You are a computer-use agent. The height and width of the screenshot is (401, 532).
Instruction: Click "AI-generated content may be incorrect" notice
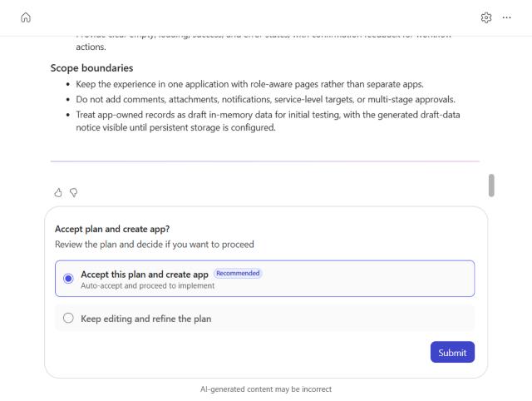pos(266,389)
